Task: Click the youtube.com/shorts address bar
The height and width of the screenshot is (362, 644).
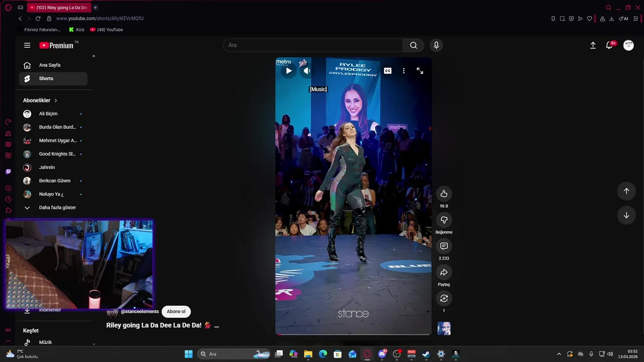Action: (x=100, y=19)
